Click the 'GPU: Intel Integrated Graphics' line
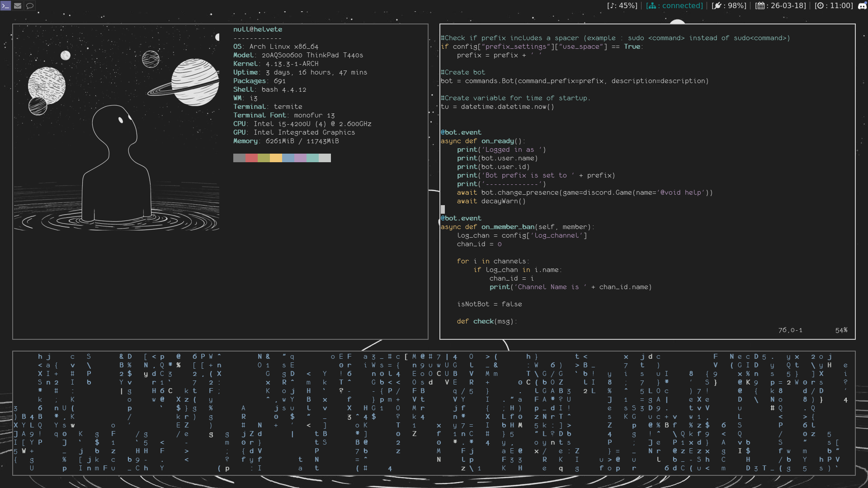 coord(294,132)
